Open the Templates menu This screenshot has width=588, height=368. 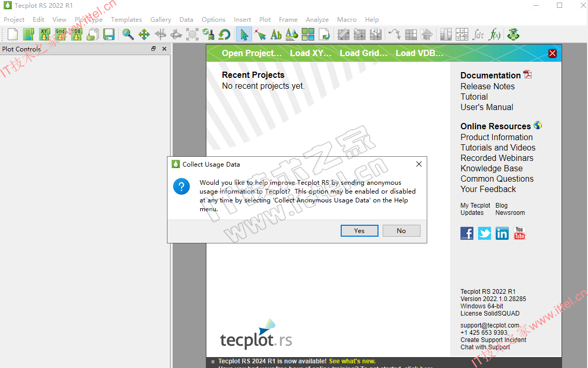coord(127,20)
